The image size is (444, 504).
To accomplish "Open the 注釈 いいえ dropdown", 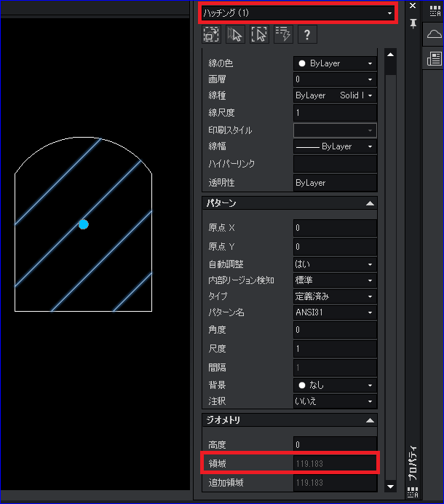I will pyautogui.click(x=335, y=401).
